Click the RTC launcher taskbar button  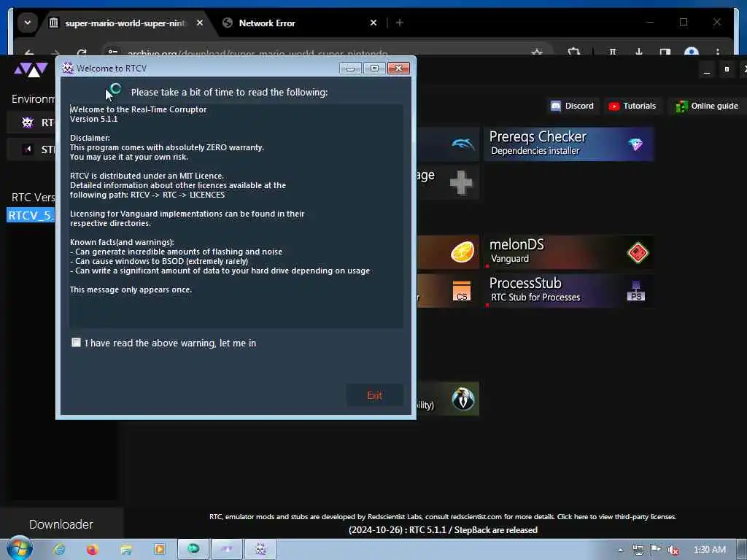point(227,550)
